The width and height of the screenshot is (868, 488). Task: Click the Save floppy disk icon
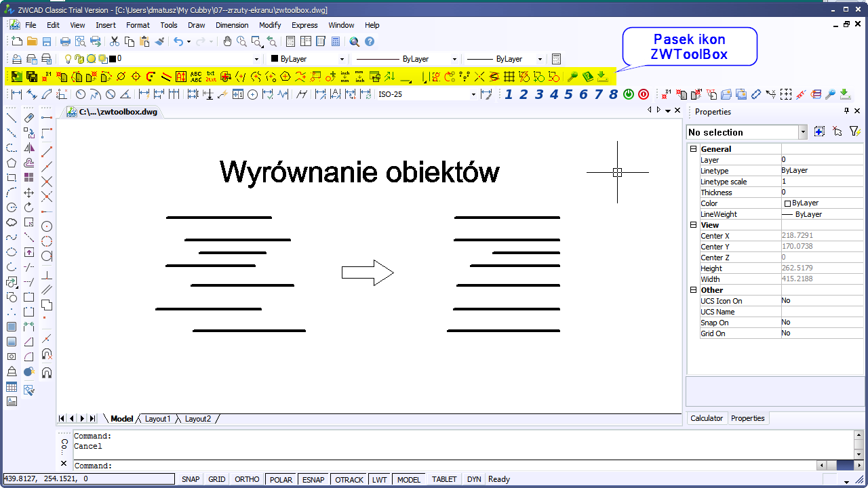pyautogui.click(x=47, y=41)
